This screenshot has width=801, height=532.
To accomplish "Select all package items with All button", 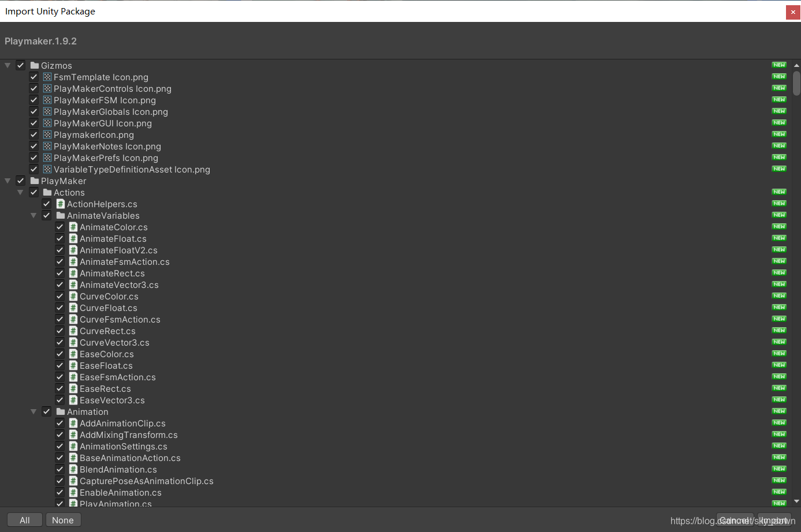I will pos(25,520).
